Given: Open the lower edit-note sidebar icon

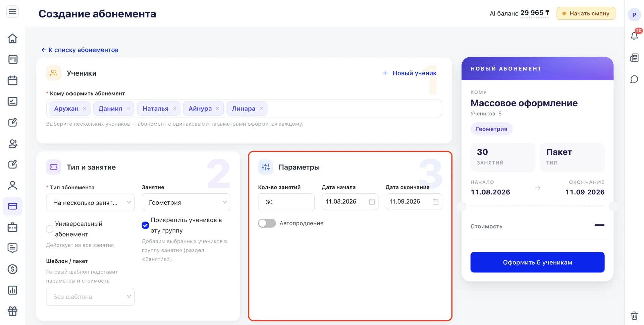Looking at the screenshot, I should (x=12, y=164).
